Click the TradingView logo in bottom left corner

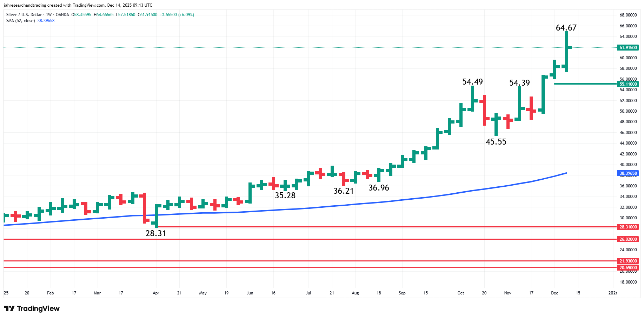pyautogui.click(x=32, y=308)
